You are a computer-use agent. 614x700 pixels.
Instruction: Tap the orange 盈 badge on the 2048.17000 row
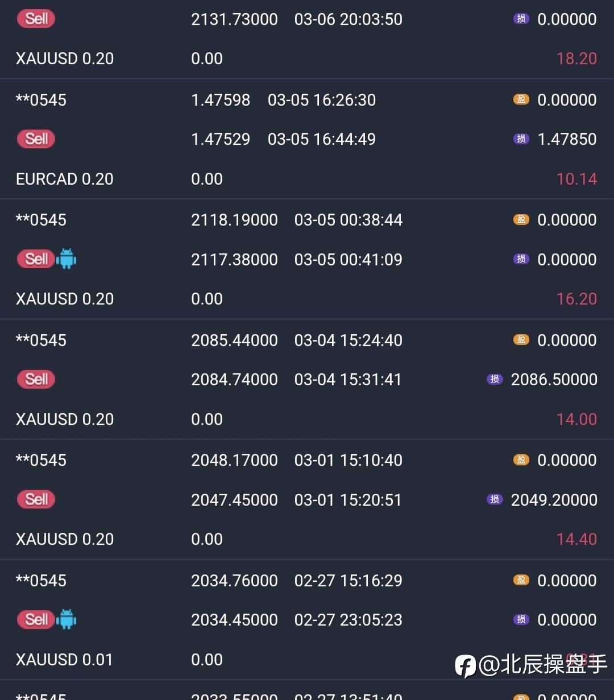[x=521, y=460]
